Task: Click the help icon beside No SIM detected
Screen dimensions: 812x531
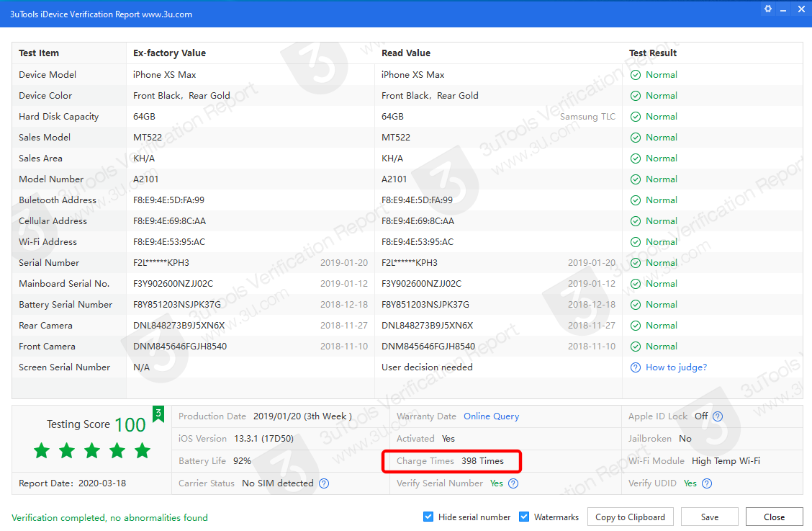Action: tap(324, 483)
